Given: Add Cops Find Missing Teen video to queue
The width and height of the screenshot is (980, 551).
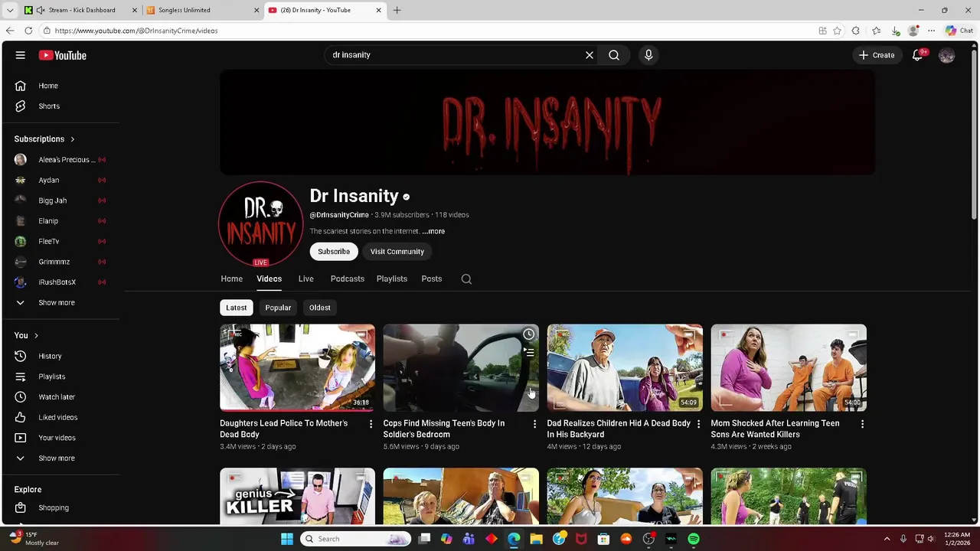Looking at the screenshot, I should [528, 353].
